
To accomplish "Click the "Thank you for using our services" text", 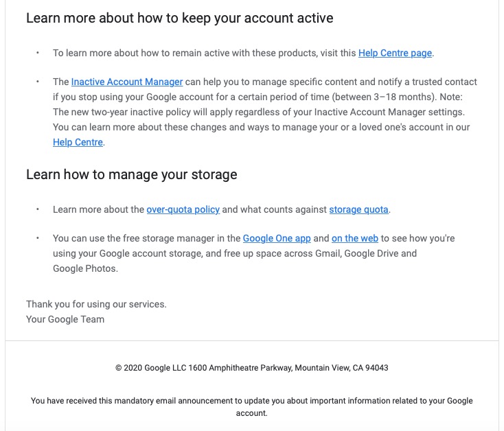I will 96,304.
